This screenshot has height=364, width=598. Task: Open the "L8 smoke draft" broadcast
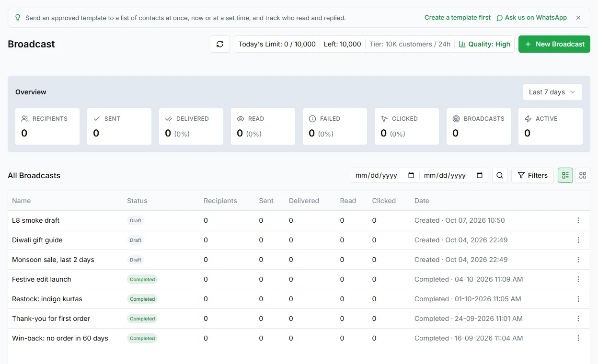coord(36,220)
